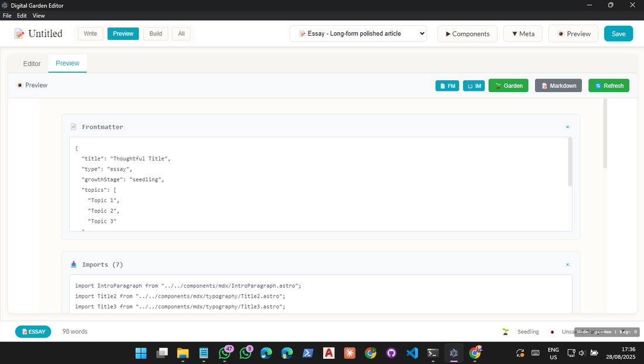Click the Seedling plant icon in status bar
Viewport: 644px width, 364px height.
coord(505,331)
